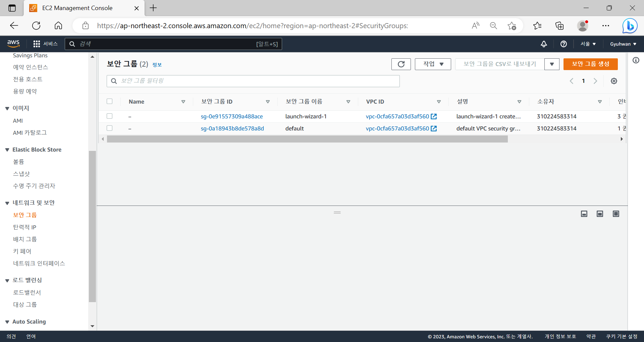Select all security groups with header checkbox
Image resolution: width=644 pixels, height=342 pixels.
click(x=110, y=101)
